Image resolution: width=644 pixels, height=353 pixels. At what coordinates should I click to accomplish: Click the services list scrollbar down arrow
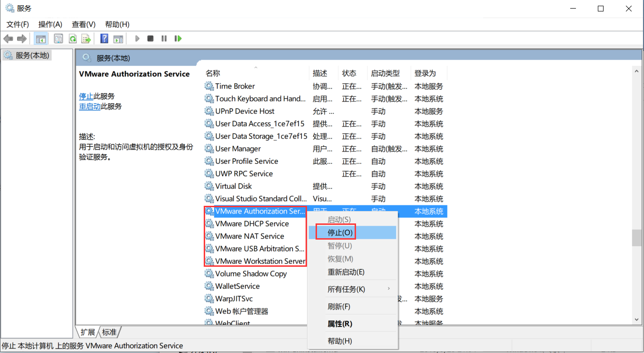637,319
